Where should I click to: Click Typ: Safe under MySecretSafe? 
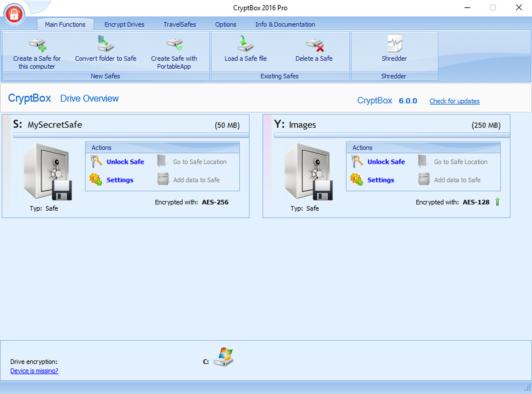click(x=44, y=208)
